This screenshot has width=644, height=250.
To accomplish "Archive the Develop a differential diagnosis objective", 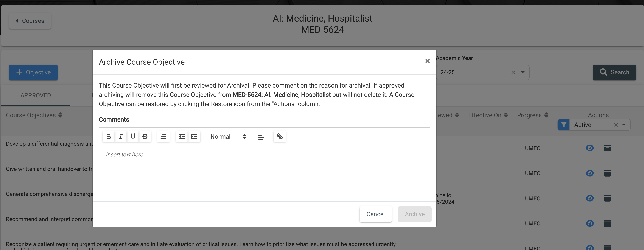I will click(607, 148).
